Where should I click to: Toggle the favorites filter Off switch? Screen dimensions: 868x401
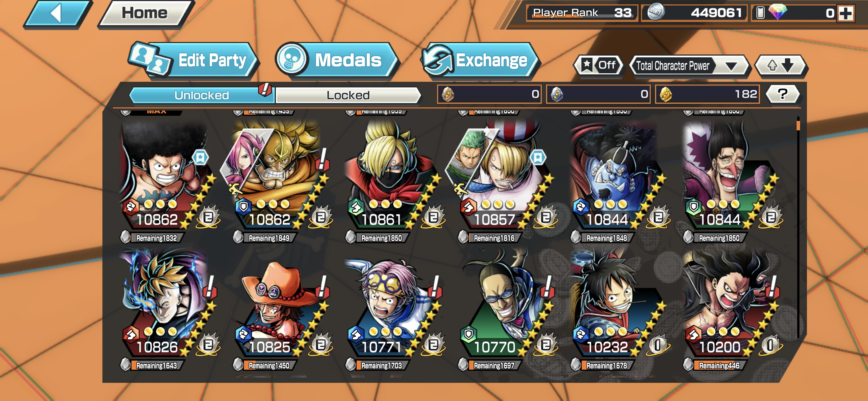(599, 65)
